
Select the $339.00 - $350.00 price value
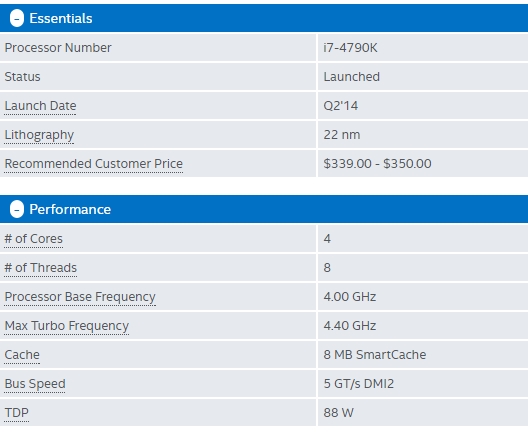[377, 164]
